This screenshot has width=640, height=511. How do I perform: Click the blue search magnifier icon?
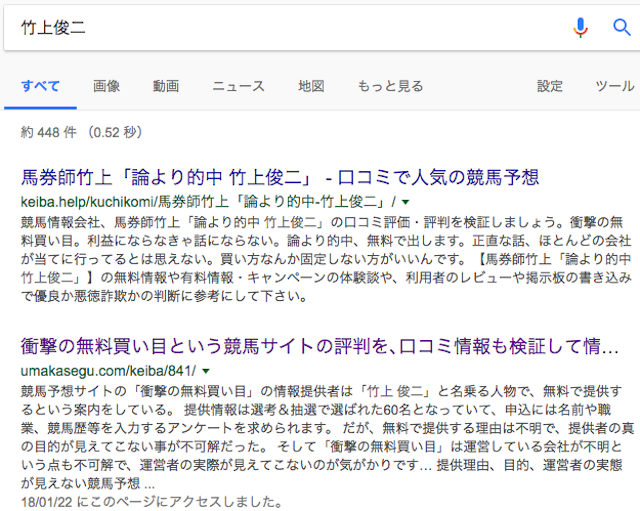tap(622, 28)
